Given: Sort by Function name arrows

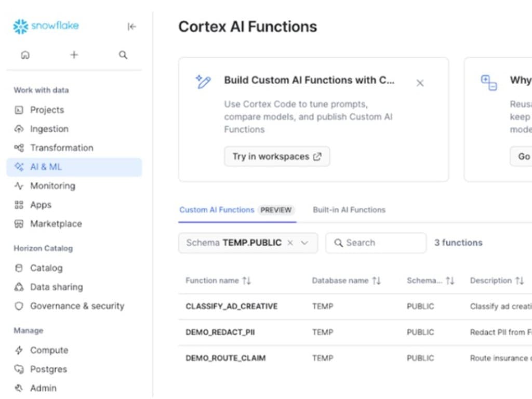Looking at the screenshot, I should pos(247,281).
